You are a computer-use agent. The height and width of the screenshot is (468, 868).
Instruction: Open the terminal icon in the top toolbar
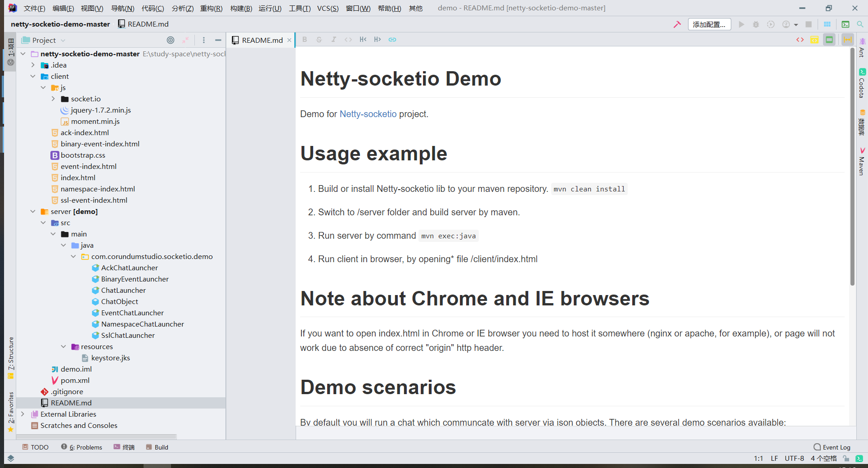(x=846, y=24)
